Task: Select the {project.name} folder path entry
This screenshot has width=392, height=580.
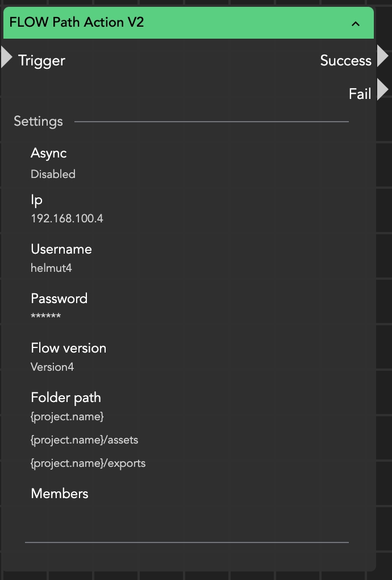Action: tap(67, 417)
